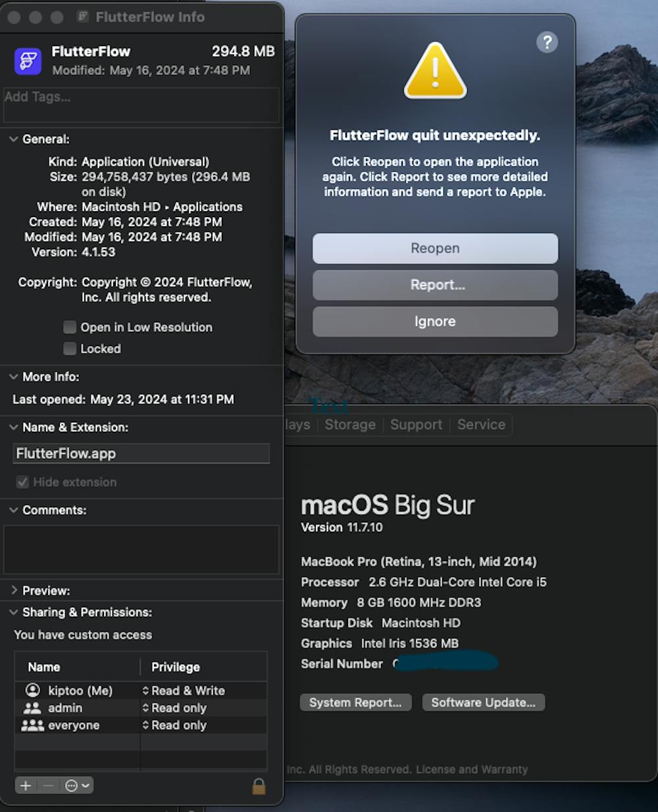Open Software Update... button
Viewport: 658px width, 812px height.
(484, 703)
